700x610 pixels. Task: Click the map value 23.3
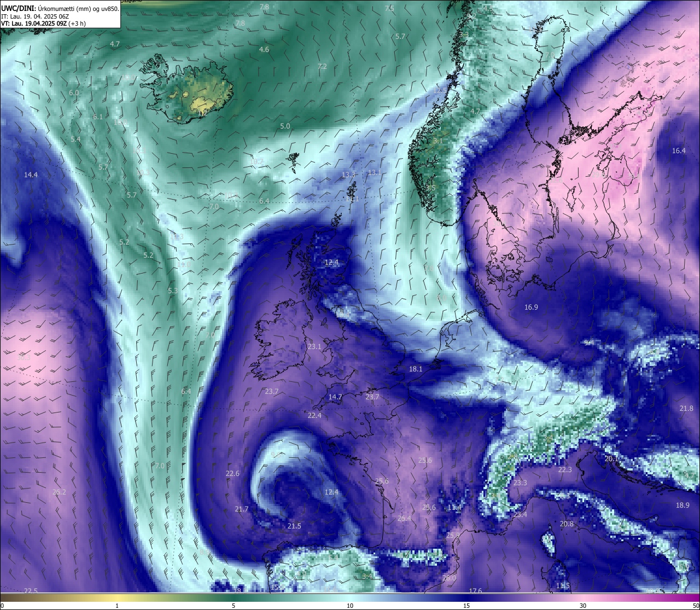pos(520,483)
